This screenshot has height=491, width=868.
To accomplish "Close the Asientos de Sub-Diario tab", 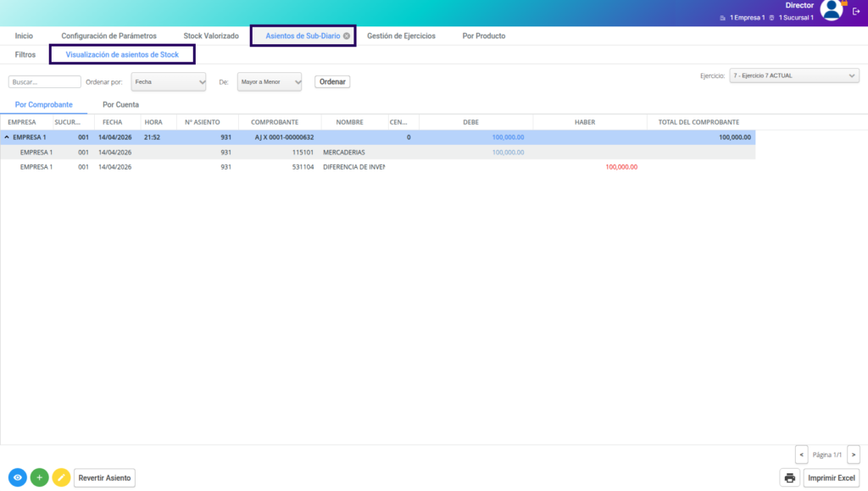I will [x=347, y=36].
